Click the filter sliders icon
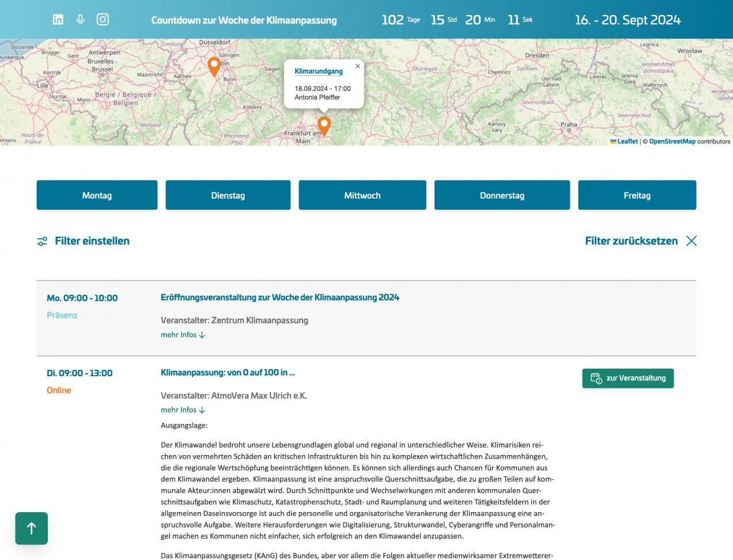 pyautogui.click(x=42, y=241)
